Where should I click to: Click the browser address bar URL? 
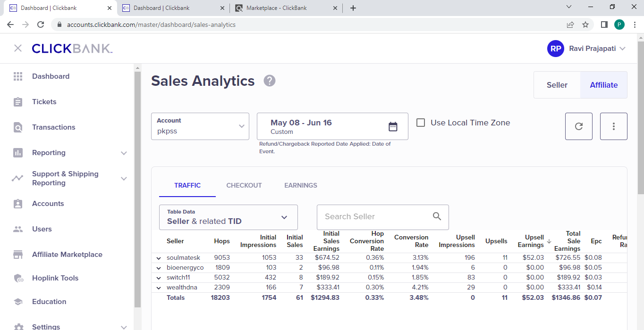[x=151, y=25]
